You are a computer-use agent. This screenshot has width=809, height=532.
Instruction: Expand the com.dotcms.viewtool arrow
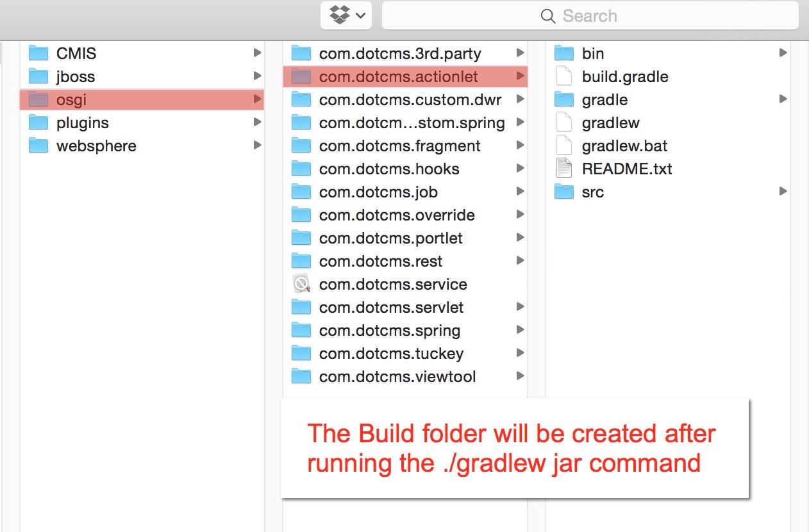(x=520, y=376)
